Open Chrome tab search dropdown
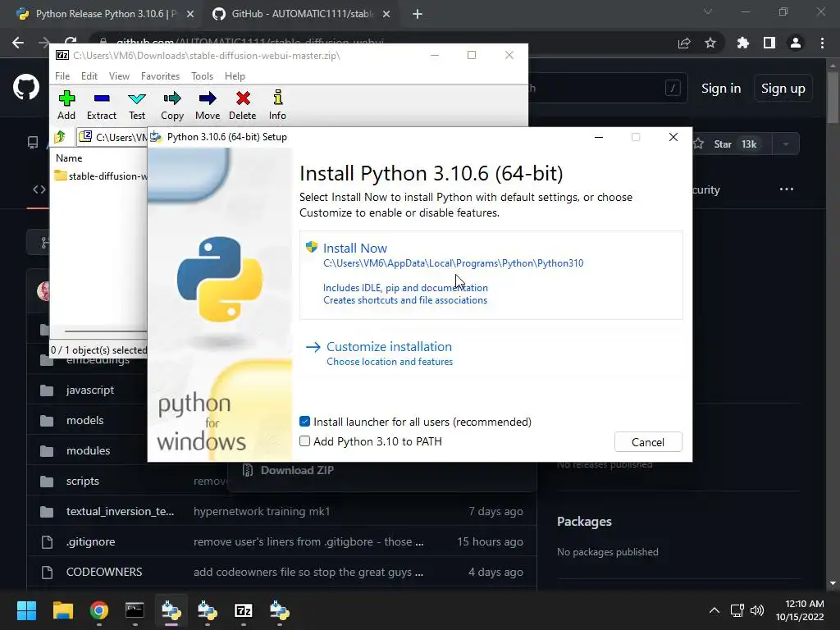This screenshot has height=630, width=840. pos(708,11)
